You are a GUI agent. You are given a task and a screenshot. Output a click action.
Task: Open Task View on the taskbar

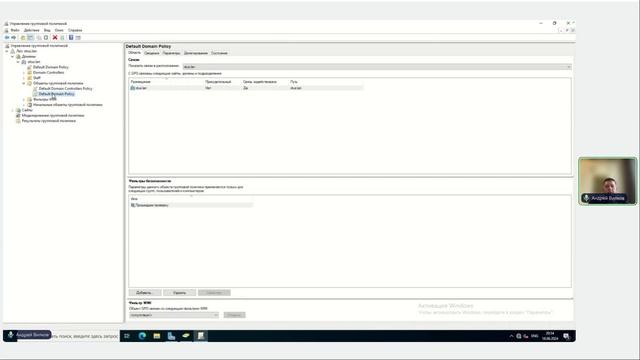tap(127, 336)
